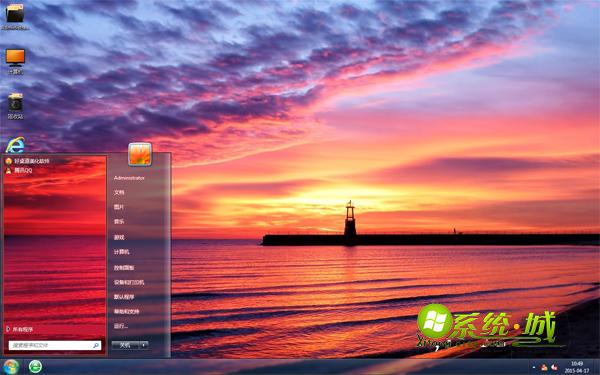
Task: Click the magnifier icon in search box
Action: [x=96, y=345]
